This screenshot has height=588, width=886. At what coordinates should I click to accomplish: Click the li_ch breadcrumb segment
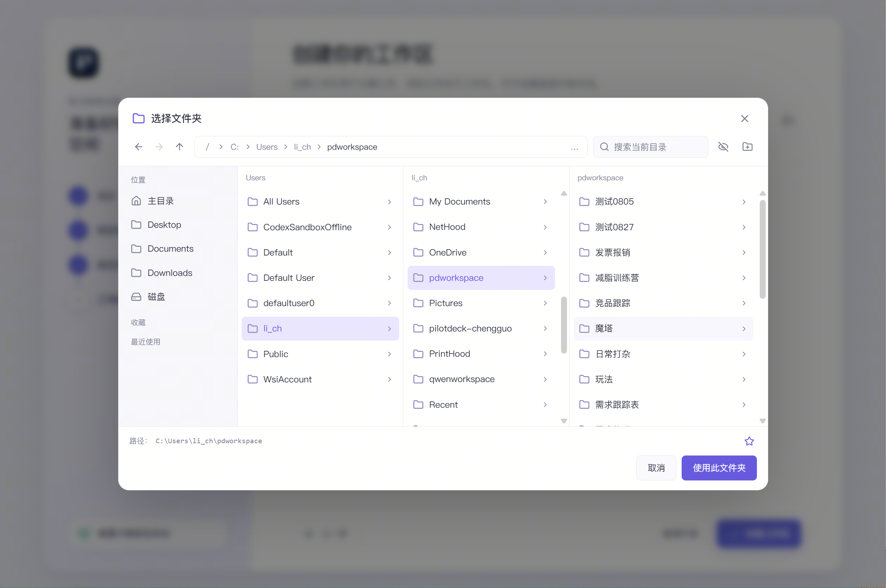click(x=302, y=147)
